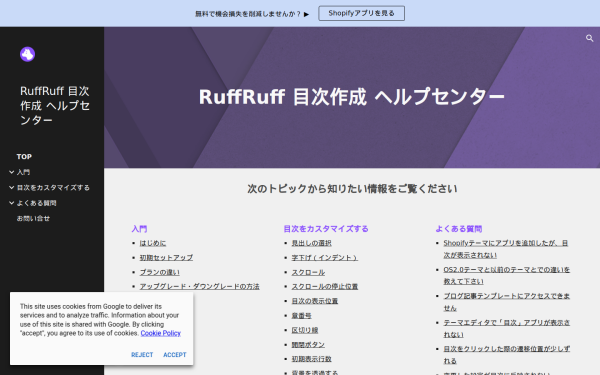Viewport: 600px width, 375px height.
Task: Open the 字下げ(インデント) link
Action: tap(324, 258)
